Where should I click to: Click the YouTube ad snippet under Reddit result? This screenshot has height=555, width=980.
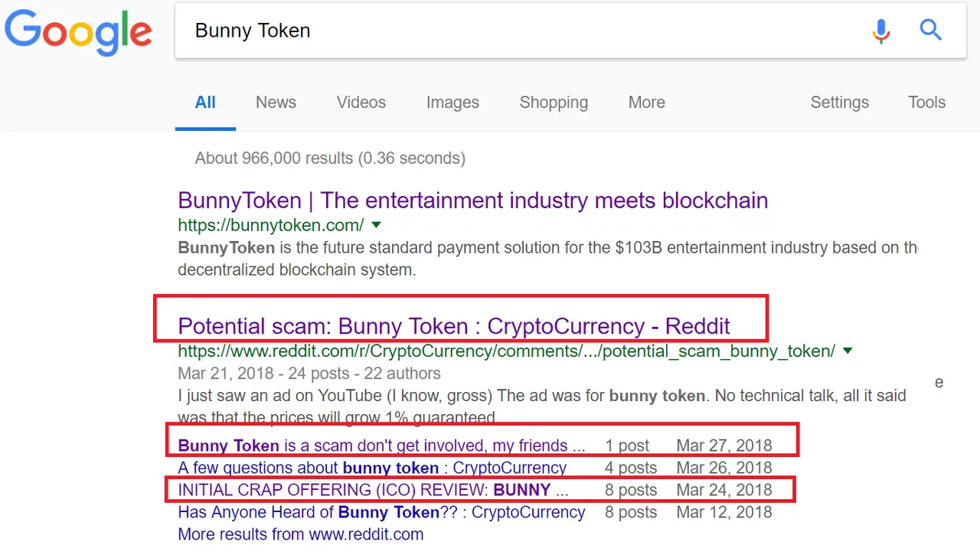(x=542, y=406)
